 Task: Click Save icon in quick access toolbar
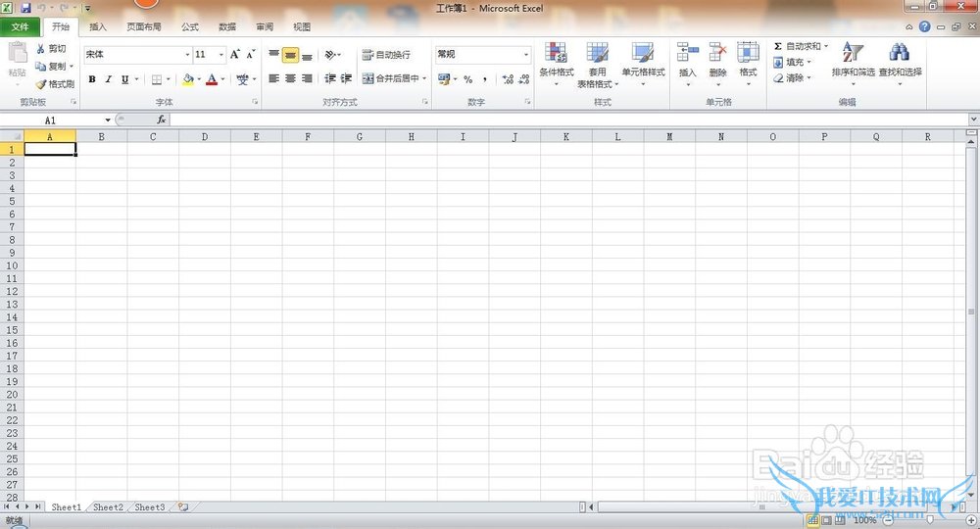(x=25, y=8)
